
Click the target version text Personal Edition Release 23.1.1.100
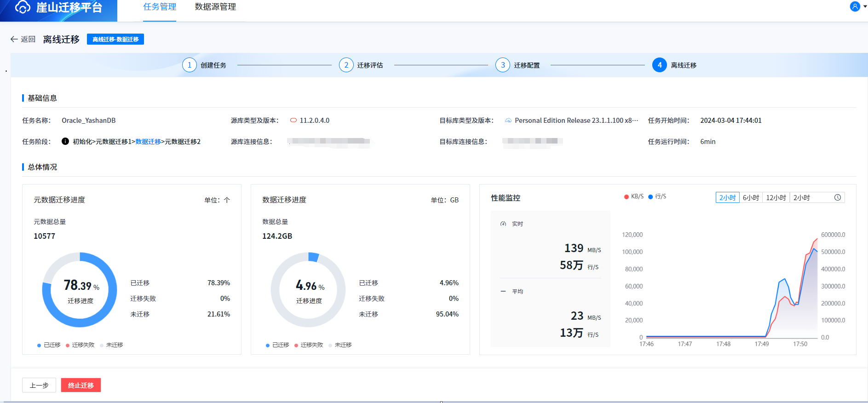576,121
